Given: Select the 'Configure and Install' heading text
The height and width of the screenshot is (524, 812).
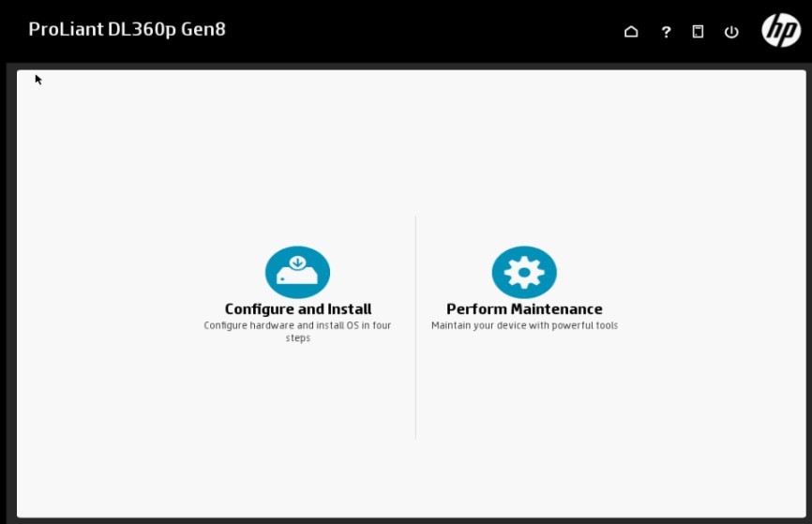Looking at the screenshot, I should [297, 309].
